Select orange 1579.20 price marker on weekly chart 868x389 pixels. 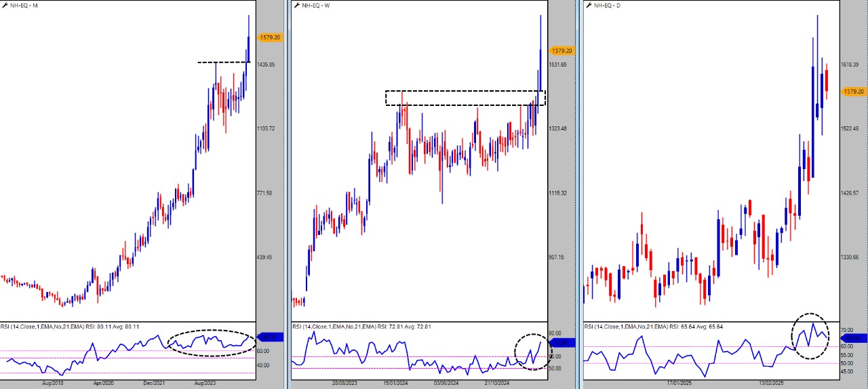(x=561, y=51)
